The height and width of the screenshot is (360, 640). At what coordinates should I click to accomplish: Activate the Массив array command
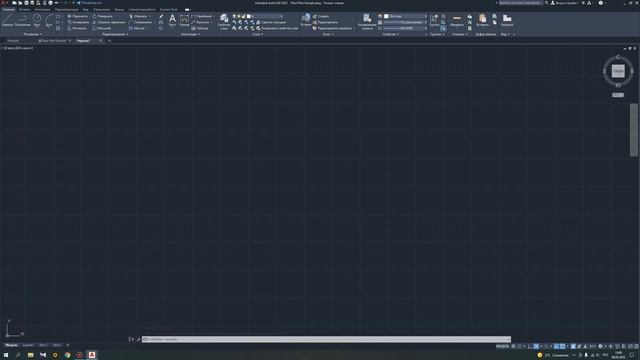click(x=137, y=28)
